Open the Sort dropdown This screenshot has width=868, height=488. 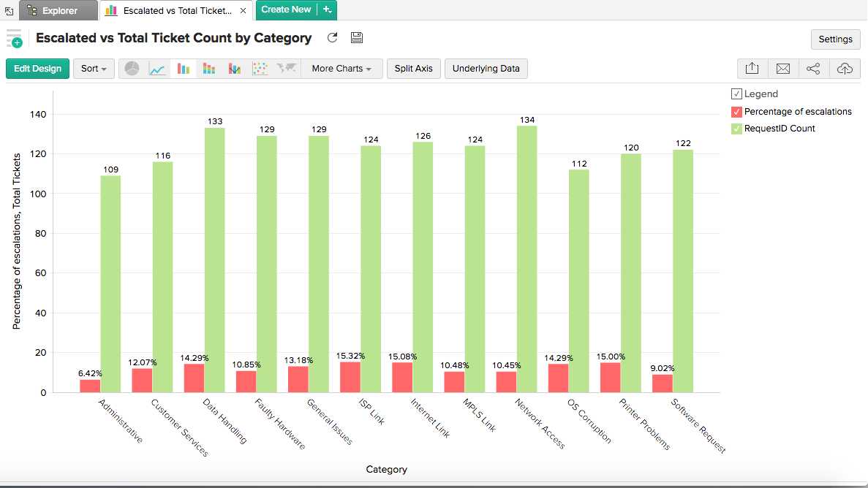coord(94,68)
